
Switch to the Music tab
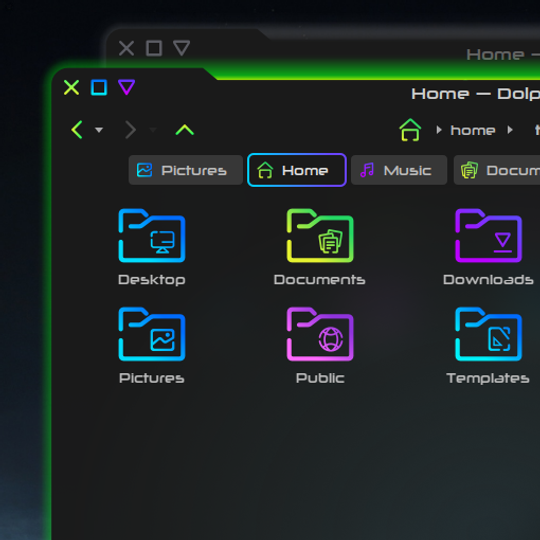pos(399,170)
